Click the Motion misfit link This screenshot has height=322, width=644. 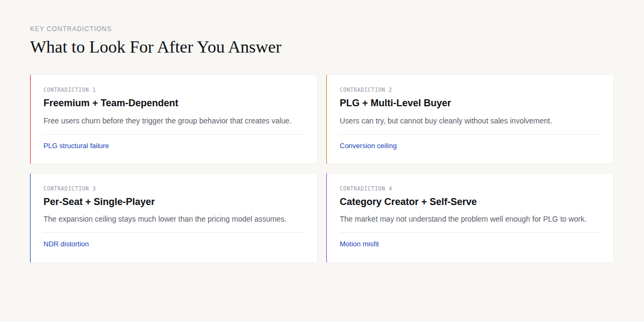coord(359,244)
